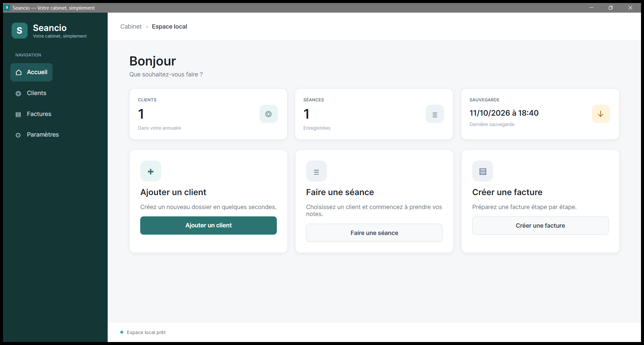Click the invoice icon above Créer une facture
The image size is (644, 345).
483,171
